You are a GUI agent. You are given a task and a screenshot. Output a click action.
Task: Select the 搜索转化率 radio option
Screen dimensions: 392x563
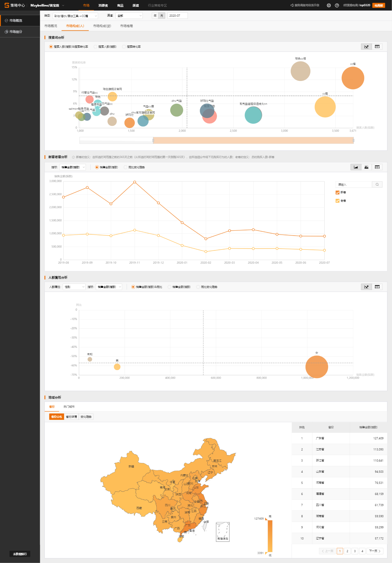click(124, 47)
